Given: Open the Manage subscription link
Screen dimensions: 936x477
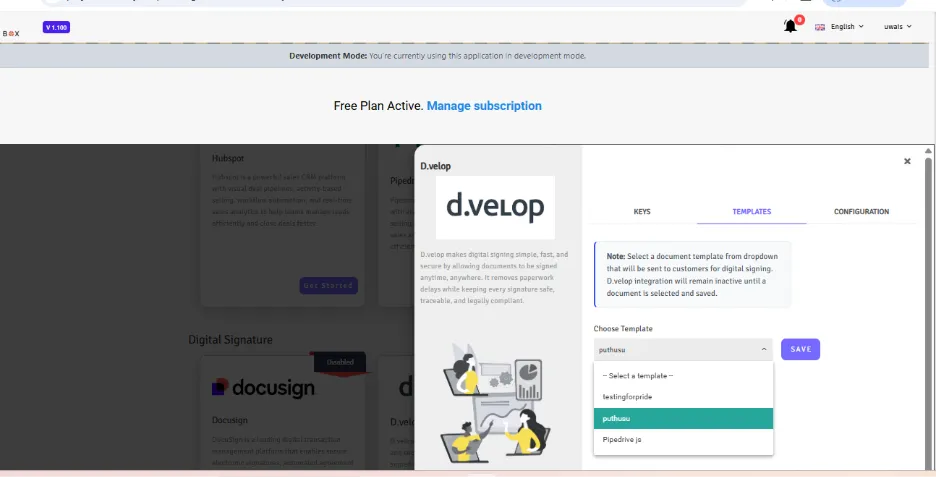Looking at the screenshot, I should [484, 106].
